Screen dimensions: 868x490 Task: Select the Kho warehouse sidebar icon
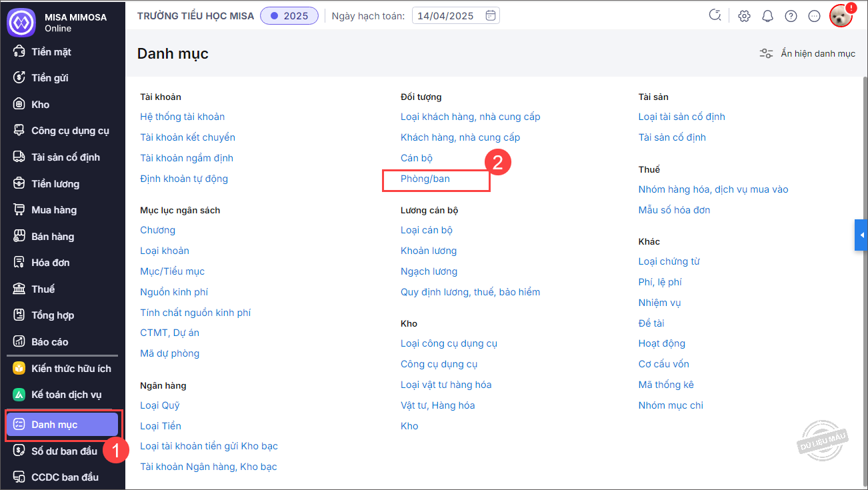tap(19, 104)
